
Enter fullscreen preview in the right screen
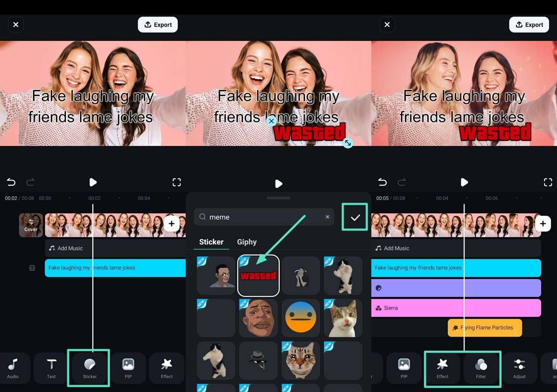coord(548,183)
